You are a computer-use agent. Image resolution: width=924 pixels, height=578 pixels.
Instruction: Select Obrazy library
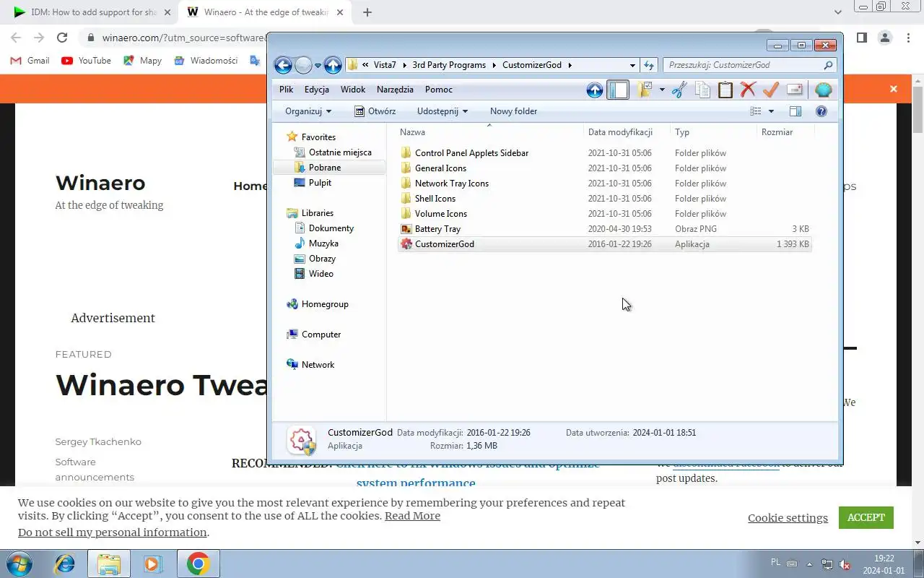click(x=322, y=259)
